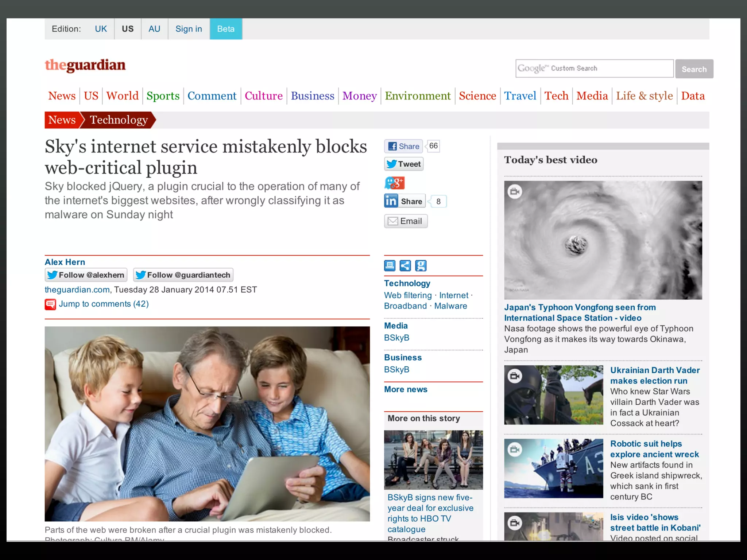This screenshot has height=560, width=747.
Task: Click the print article icon above Technology
Action: pos(390,265)
